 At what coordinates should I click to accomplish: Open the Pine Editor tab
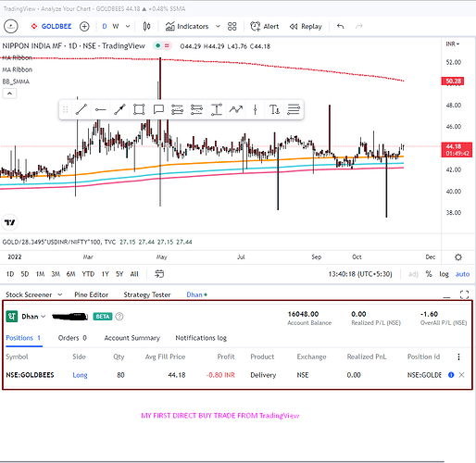coord(92,294)
